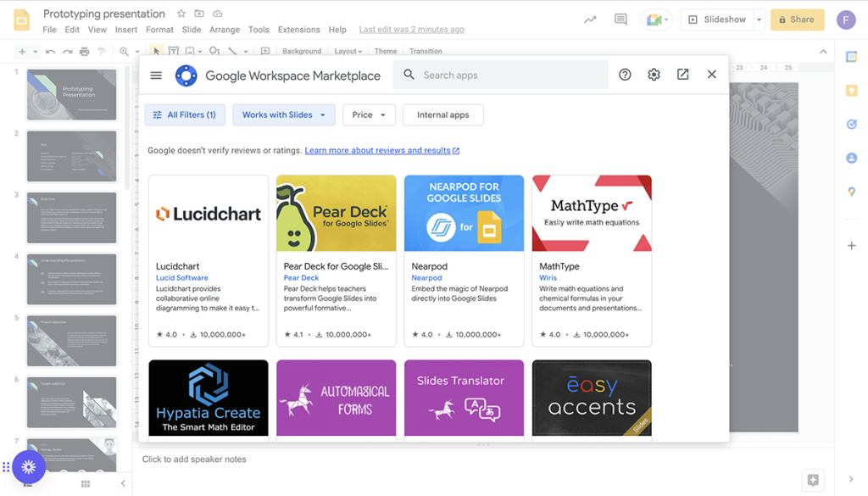868x496 pixels.
Task: Click the Lucid Software developer link
Action: point(182,278)
